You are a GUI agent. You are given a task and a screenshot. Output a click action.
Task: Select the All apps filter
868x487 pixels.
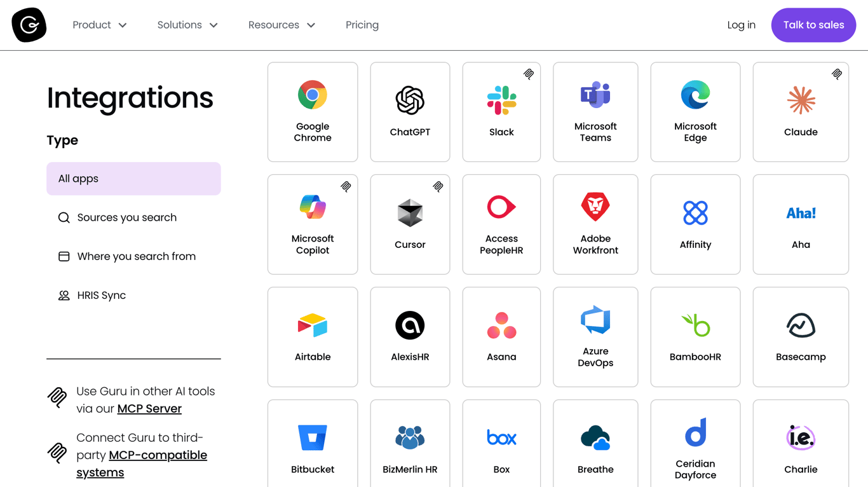pos(133,179)
